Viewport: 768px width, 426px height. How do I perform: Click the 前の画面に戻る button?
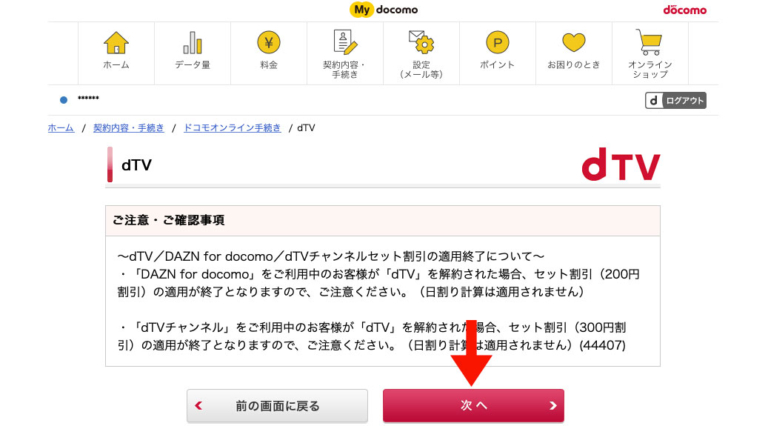point(277,405)
